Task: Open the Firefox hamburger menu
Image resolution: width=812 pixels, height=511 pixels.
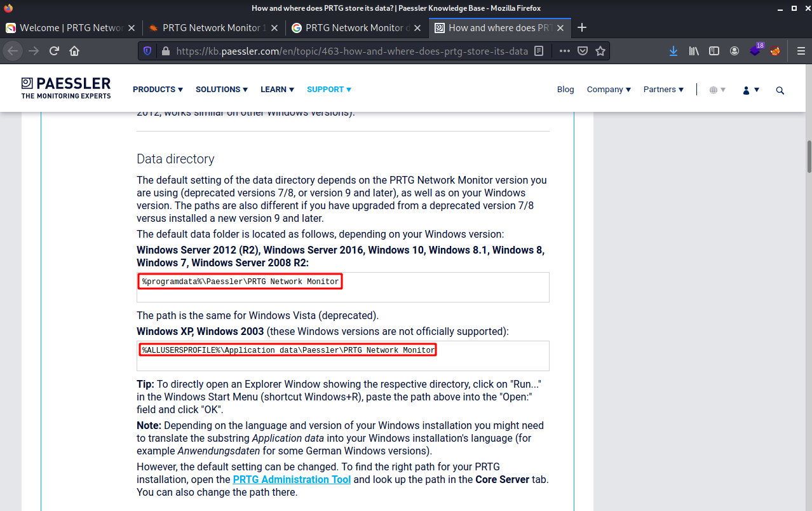Action: click(801, 51)
